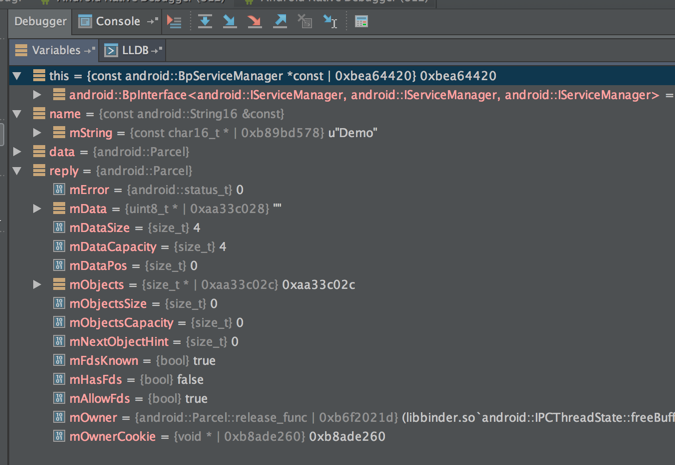This screenshot has width=675, height=465.
Task: Expand the mData node
Action: [37, 209]
